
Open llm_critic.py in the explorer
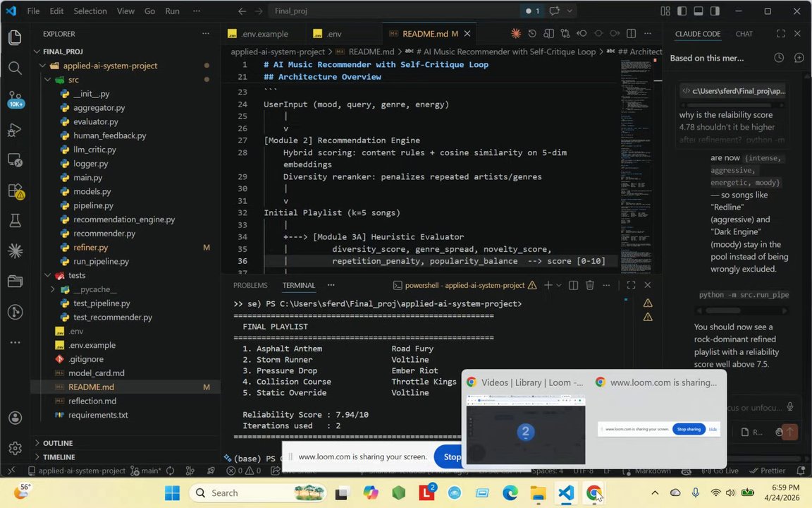[x=94, y=150]
